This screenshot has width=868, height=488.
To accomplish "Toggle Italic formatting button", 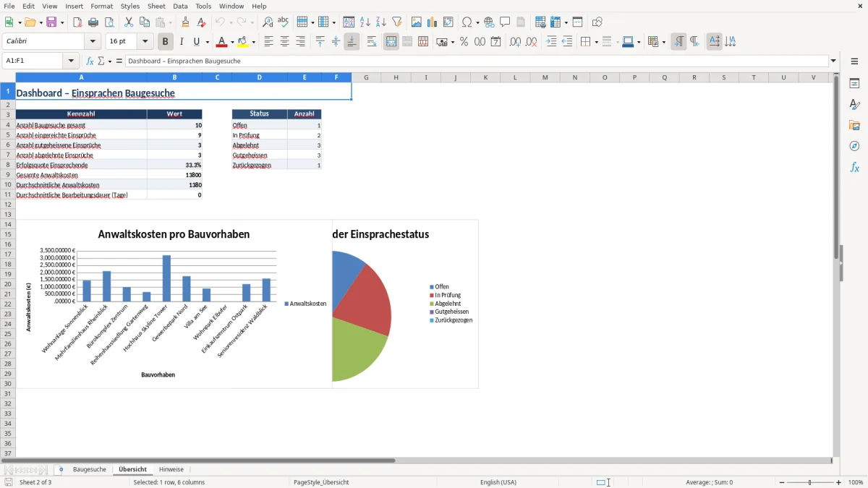I will coord(181,42).
